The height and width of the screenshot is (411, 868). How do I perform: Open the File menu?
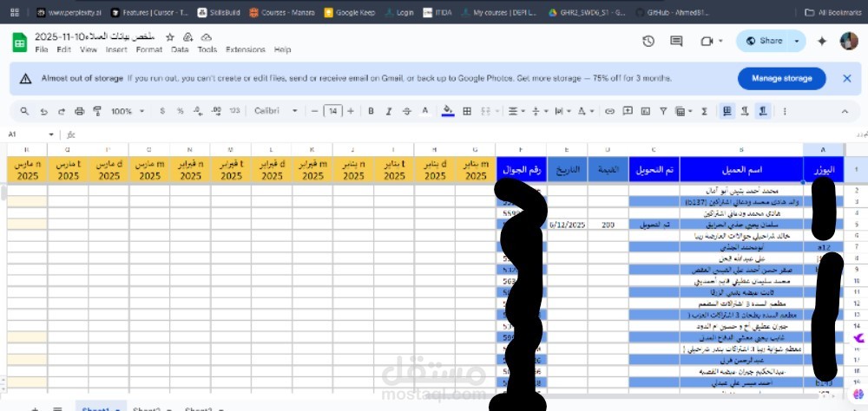pyautogui.click(x=41, y=49)
